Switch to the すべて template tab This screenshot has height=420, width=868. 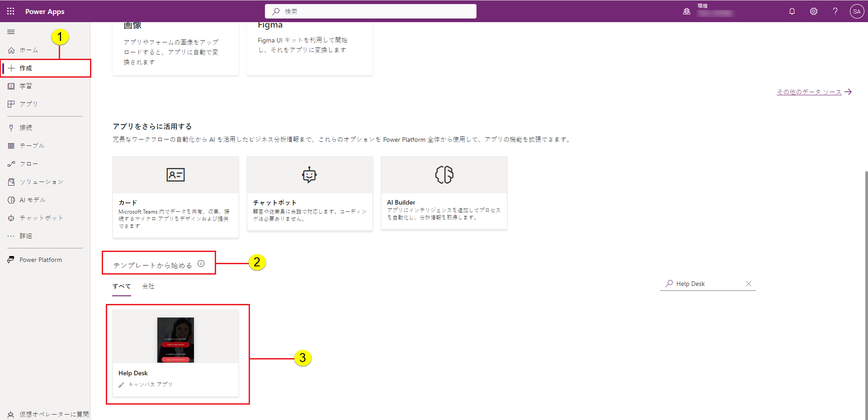tap(122, 286)
